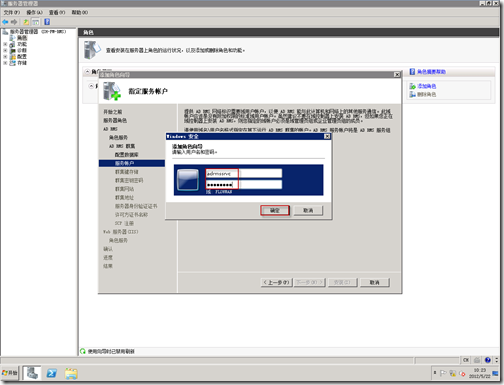Click the 配置数据库 wizard step
Screen dimensions: 504x385
click(x=127, y=155)
